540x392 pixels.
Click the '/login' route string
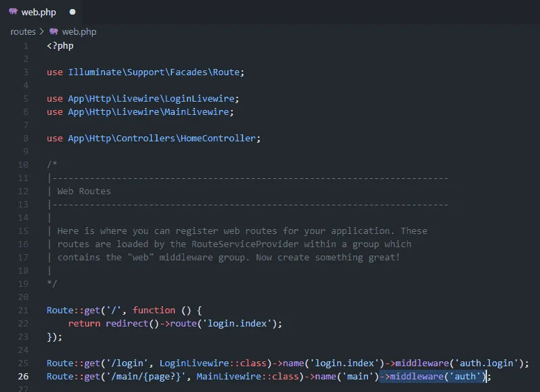coord(127,363)
